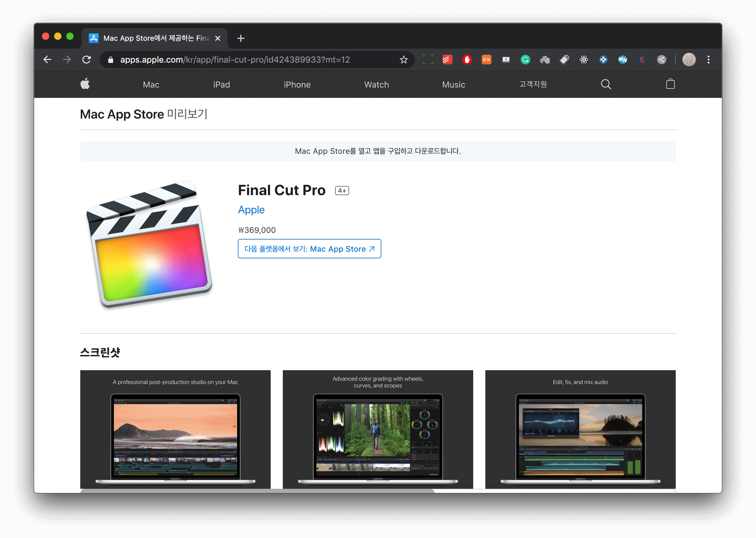Open React Developer Tools extension icon

pyautogui.click(x=584, y=60)
